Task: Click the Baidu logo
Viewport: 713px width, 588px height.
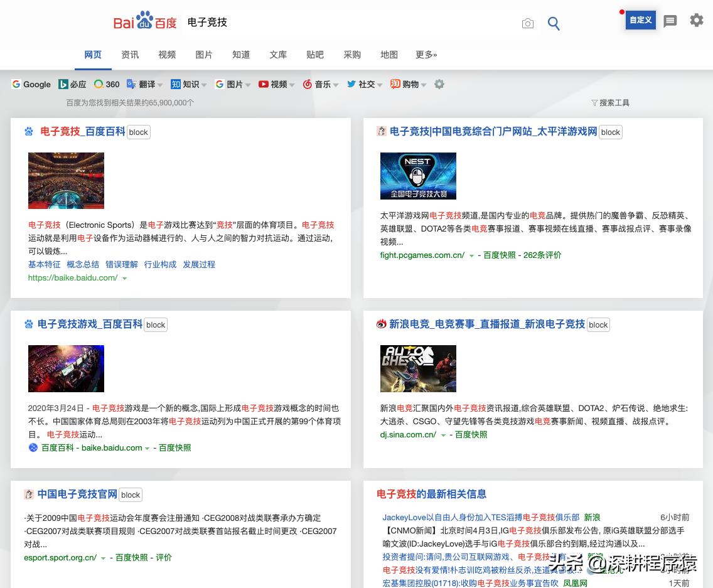Action: click(x=144, y=21)
